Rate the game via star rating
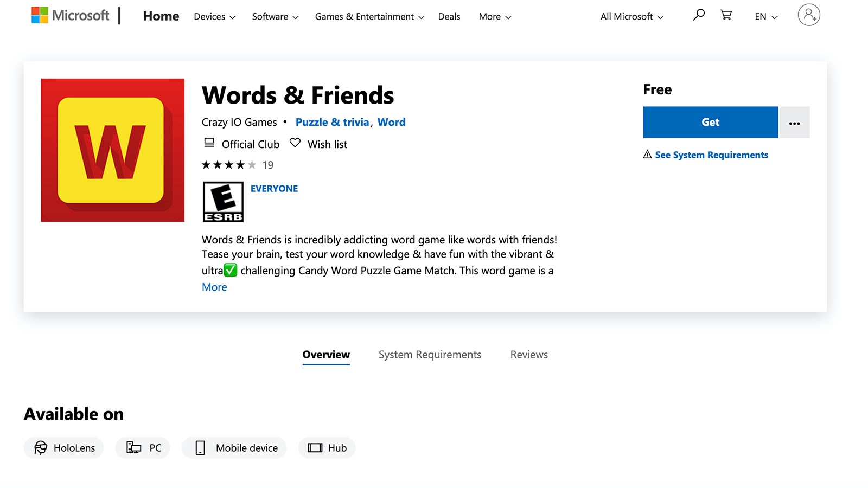Viewport: 868px width, 488px height. coord(228,164)
